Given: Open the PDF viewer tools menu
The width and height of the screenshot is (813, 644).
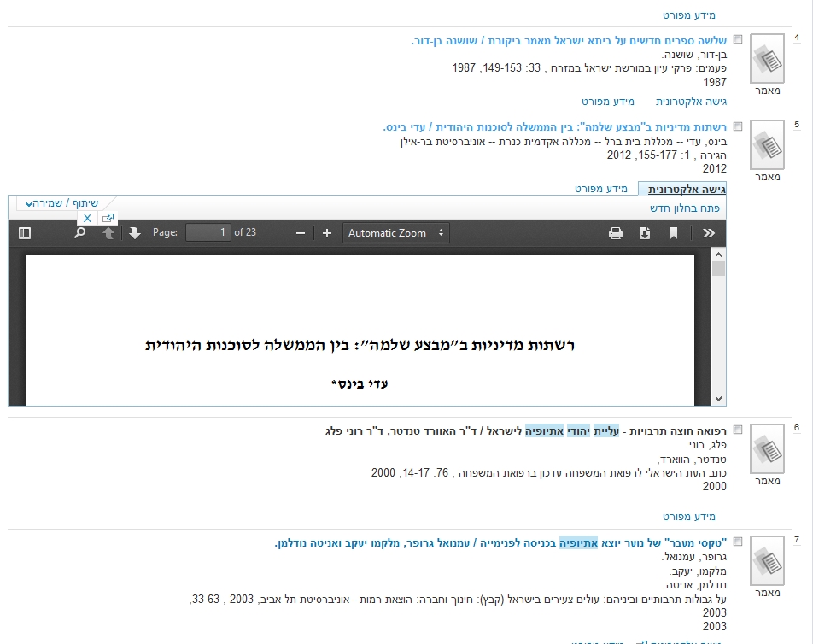Looking at the screenshot, I should [x=708, y=233].
